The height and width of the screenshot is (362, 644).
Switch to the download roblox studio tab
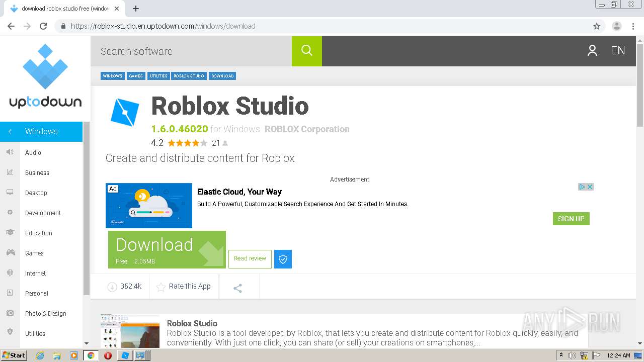(x=64, y=9)
